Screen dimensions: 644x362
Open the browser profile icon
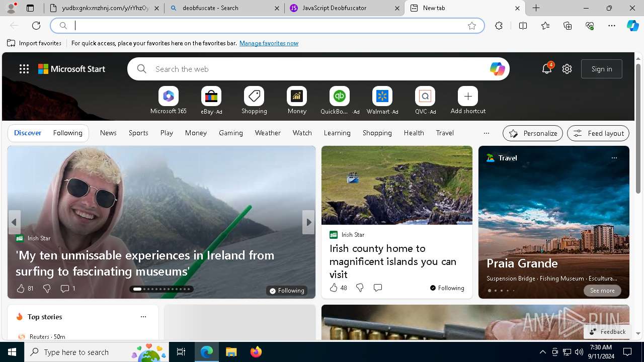pyautogui.click(x=11, y=8)
